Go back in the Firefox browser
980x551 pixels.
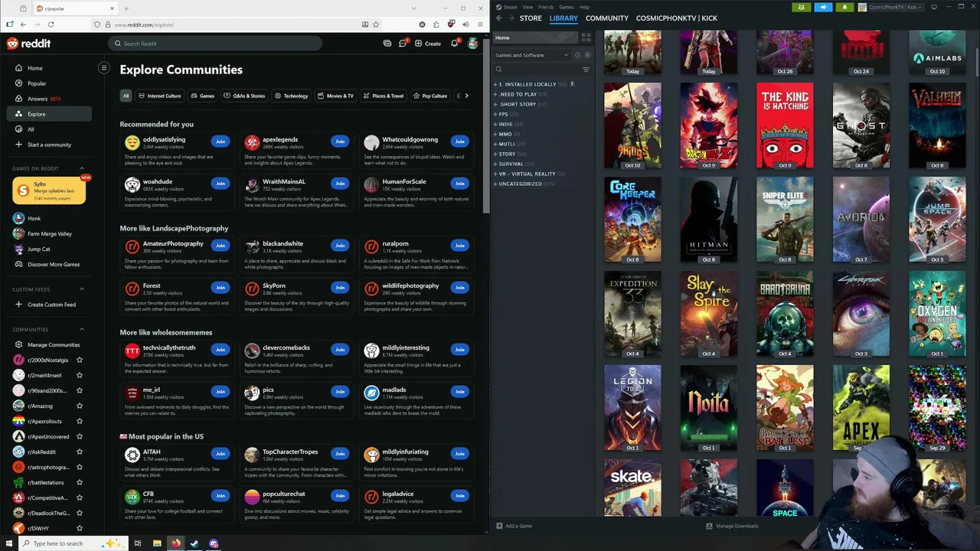23,24
